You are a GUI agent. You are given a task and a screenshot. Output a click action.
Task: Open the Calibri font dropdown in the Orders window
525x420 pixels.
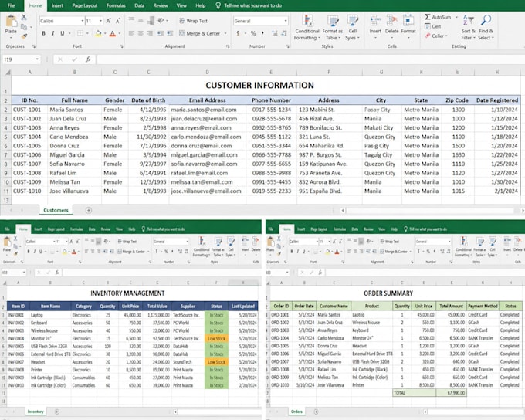click(x=317, y=241)
